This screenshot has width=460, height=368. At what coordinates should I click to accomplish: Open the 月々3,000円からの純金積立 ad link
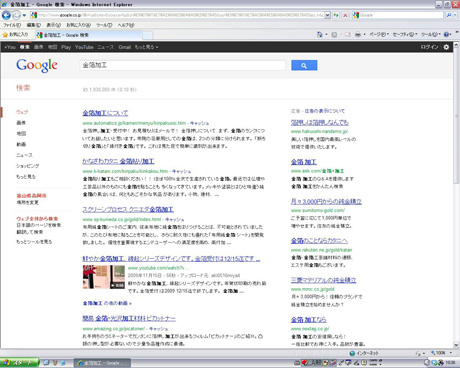[x=326, y=201]
